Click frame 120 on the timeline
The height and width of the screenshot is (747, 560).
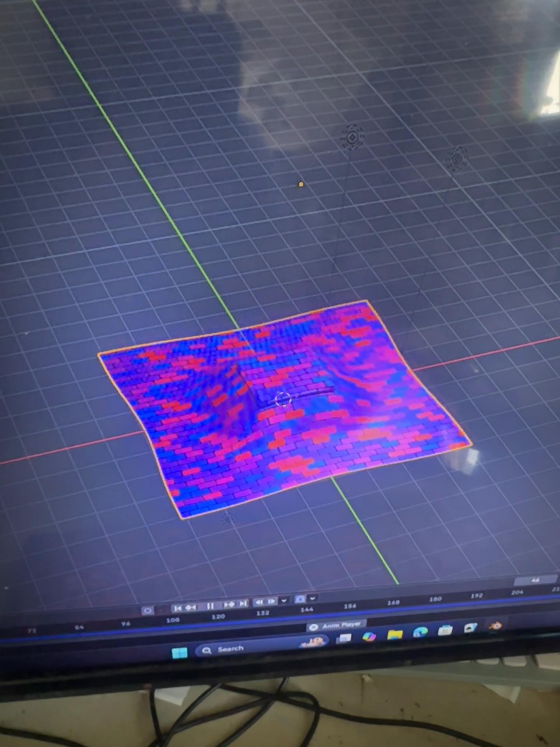coord(218,616)
